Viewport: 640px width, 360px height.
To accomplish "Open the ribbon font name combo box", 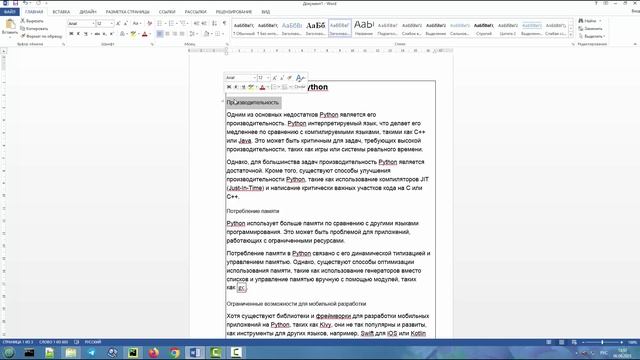I will coord(81,24).
